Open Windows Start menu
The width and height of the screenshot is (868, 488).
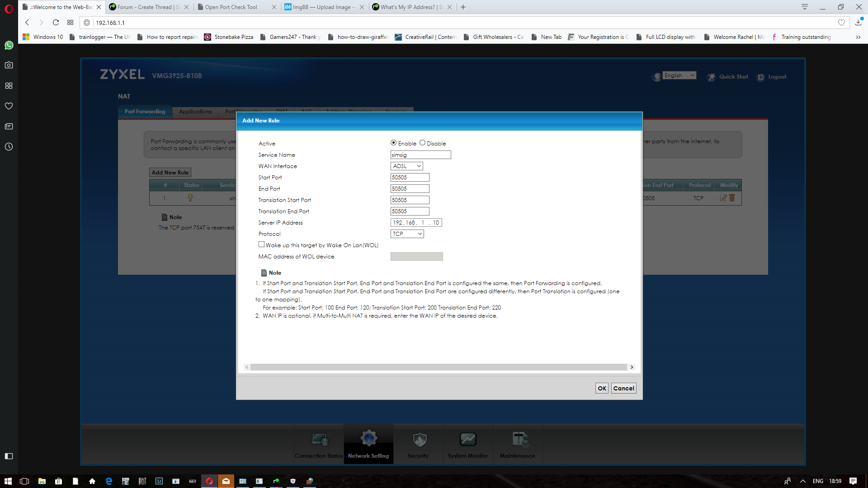[8, 481]
